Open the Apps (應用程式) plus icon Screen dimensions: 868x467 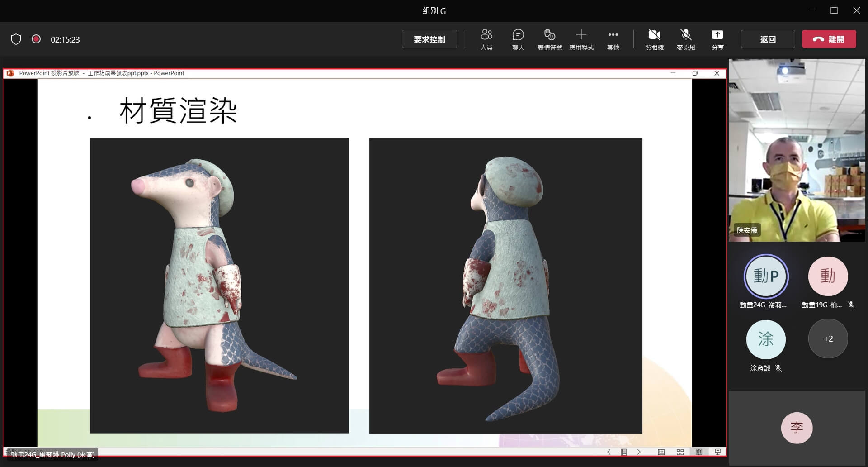point(581,39)
